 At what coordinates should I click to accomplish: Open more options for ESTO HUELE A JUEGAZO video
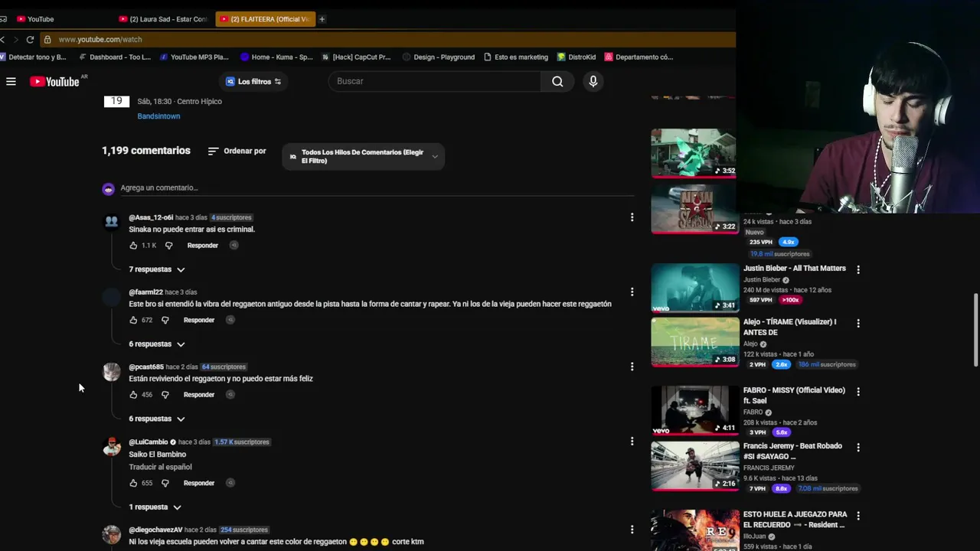click(x=858, y=516)
